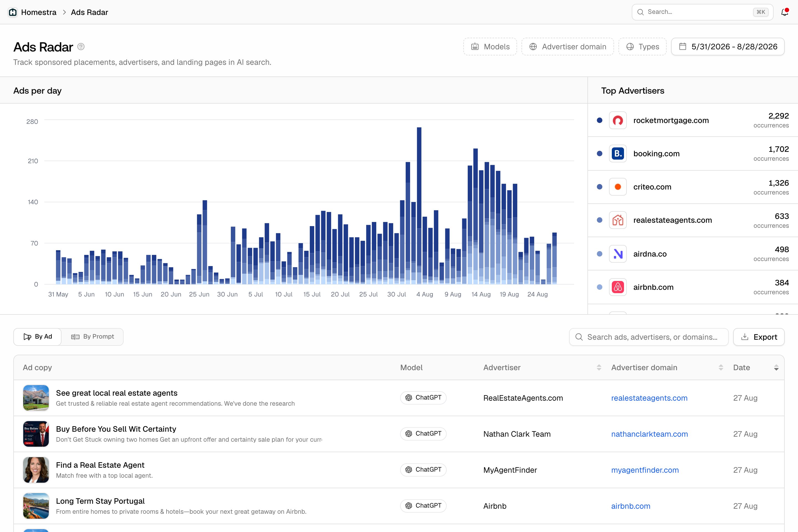Viewport: 798px width, 532px height.
Task: Click airdna.co advertiser name
Action: 650,254
